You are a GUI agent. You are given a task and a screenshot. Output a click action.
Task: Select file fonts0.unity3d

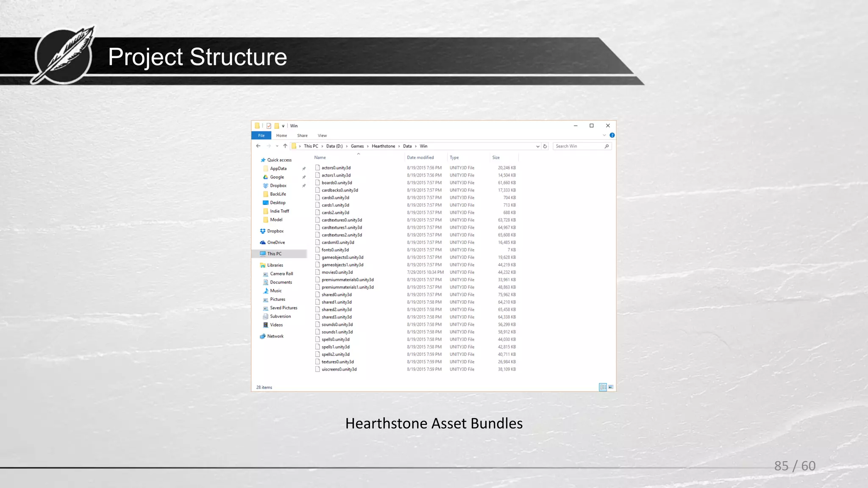pyautogui.click(x=335, y=250)
